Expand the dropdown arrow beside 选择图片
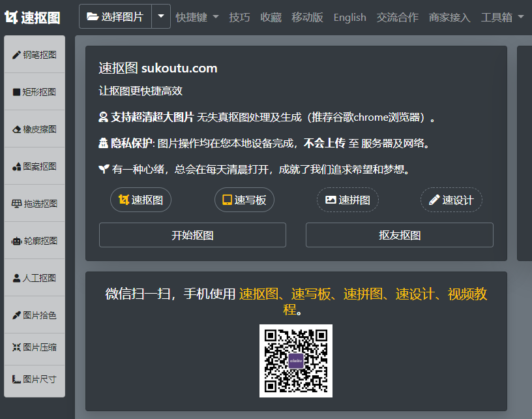This screenshot has height=419, width=532. pyautogui.click(x=161, y=16)
